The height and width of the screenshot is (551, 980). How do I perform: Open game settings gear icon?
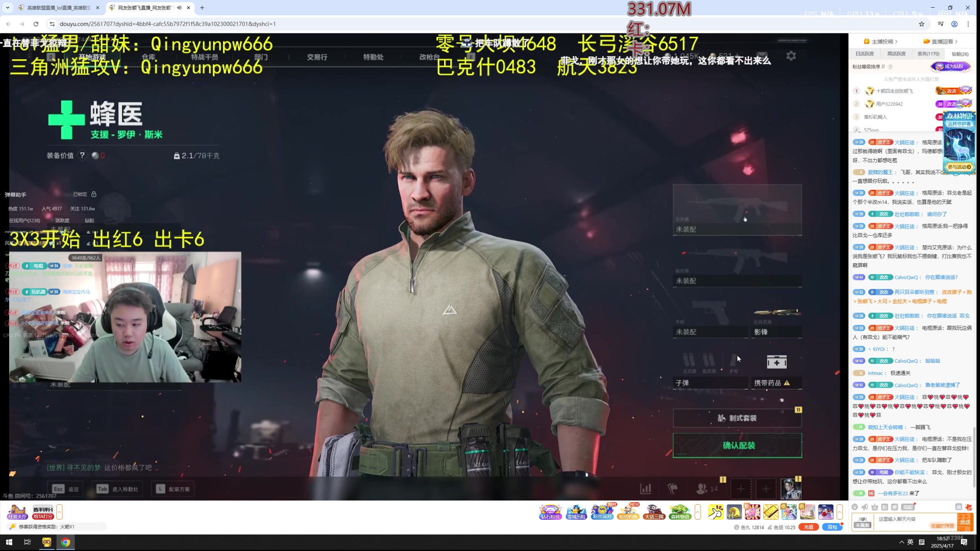pyautogui.click(x=791, y=56)
